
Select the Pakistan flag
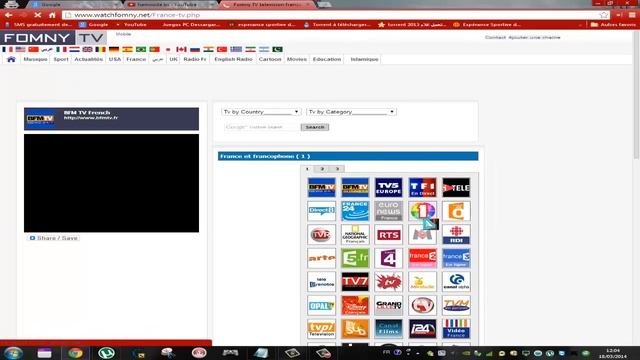click(x=278, y=49)
